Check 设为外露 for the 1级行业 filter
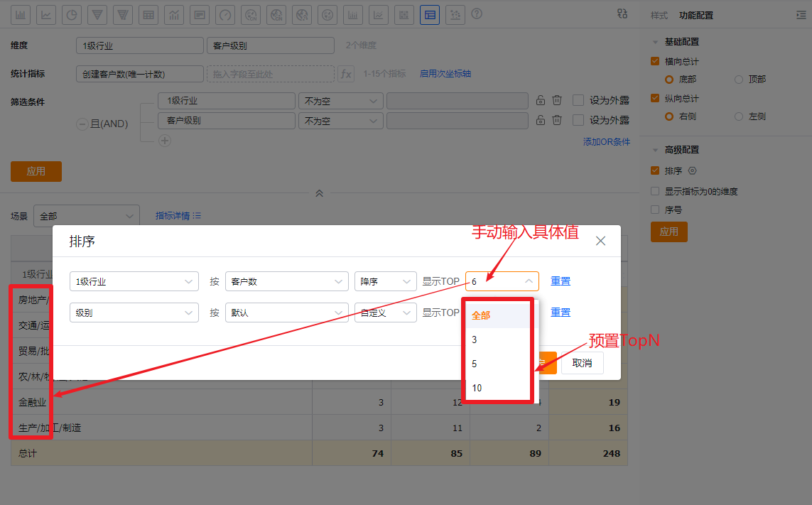Image resolution: width=812 pixels, height=505 pixels. [578, 100]
